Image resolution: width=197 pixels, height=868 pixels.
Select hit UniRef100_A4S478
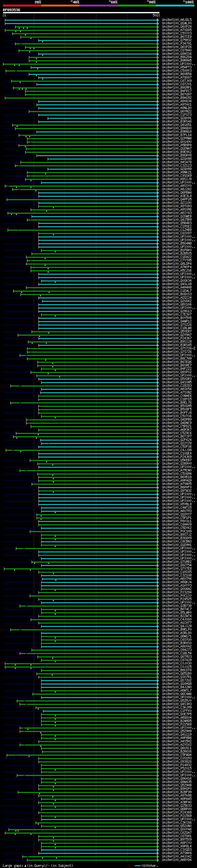pos(177,162)
